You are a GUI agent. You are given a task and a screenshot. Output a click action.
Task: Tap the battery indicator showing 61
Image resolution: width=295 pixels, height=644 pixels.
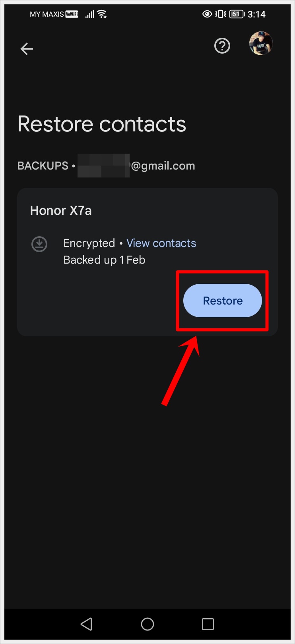[x=235, y=14]
